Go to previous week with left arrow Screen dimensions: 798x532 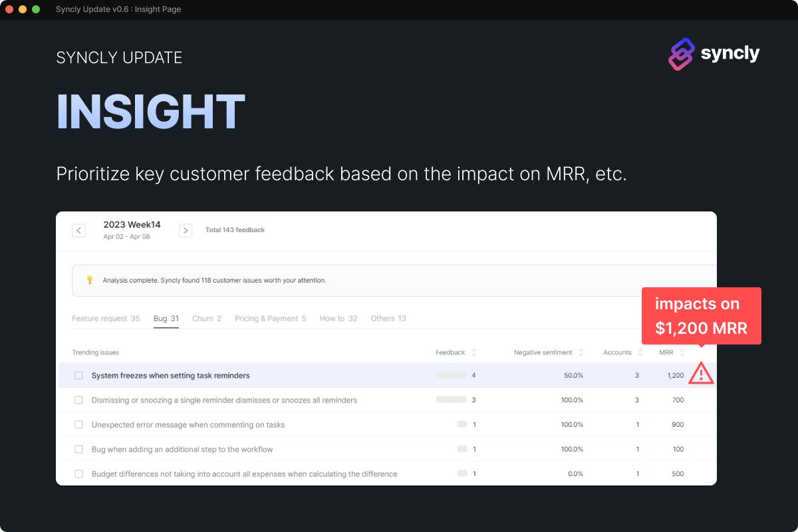point(78,230)
